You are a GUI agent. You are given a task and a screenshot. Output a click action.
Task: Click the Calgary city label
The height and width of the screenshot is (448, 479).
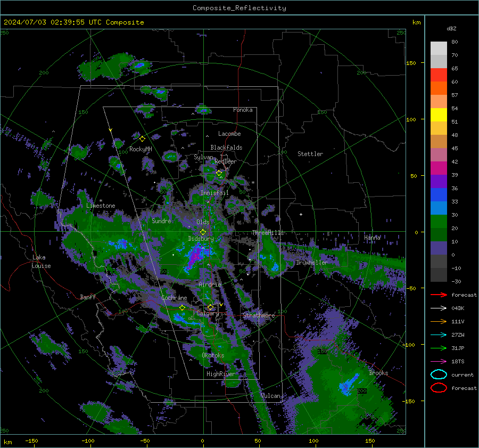click(208, 313)
